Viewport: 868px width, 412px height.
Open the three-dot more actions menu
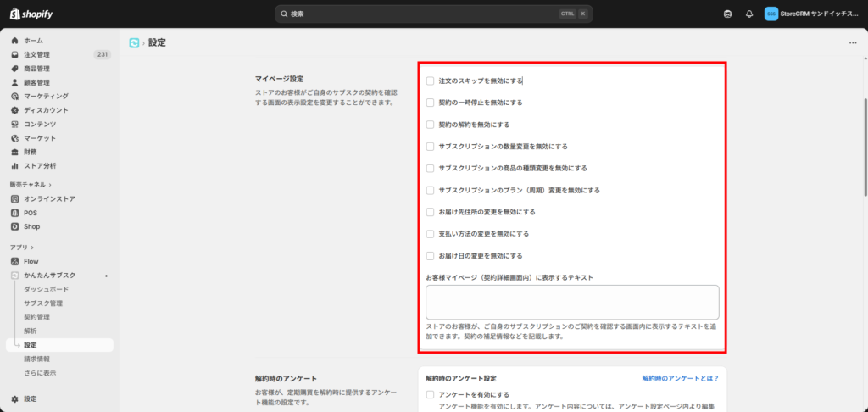click(x=853, y=43)
